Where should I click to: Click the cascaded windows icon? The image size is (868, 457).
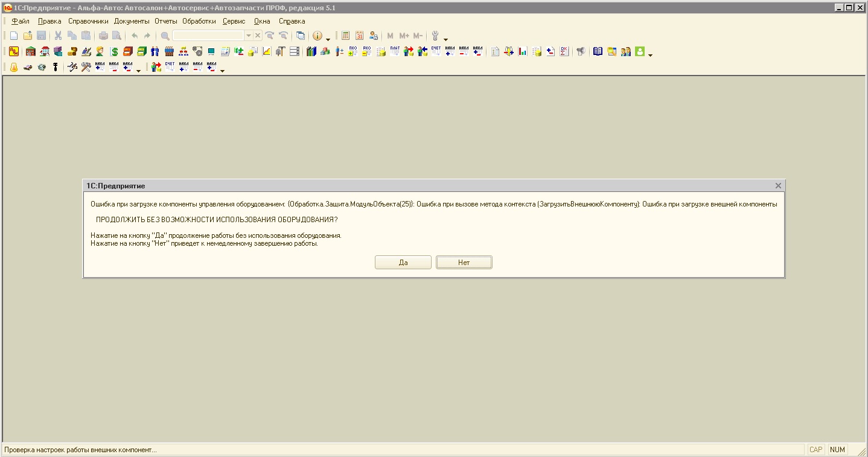pos(300,36)
